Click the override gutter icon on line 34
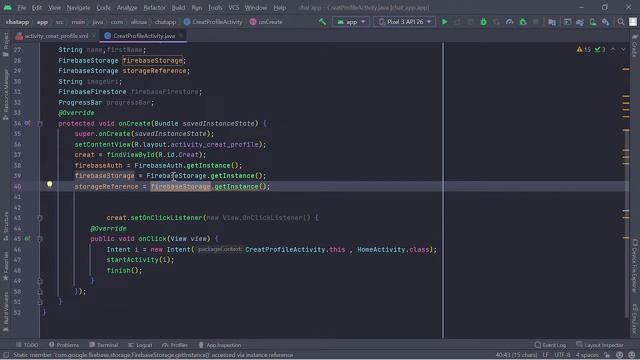 coord(27,123)
